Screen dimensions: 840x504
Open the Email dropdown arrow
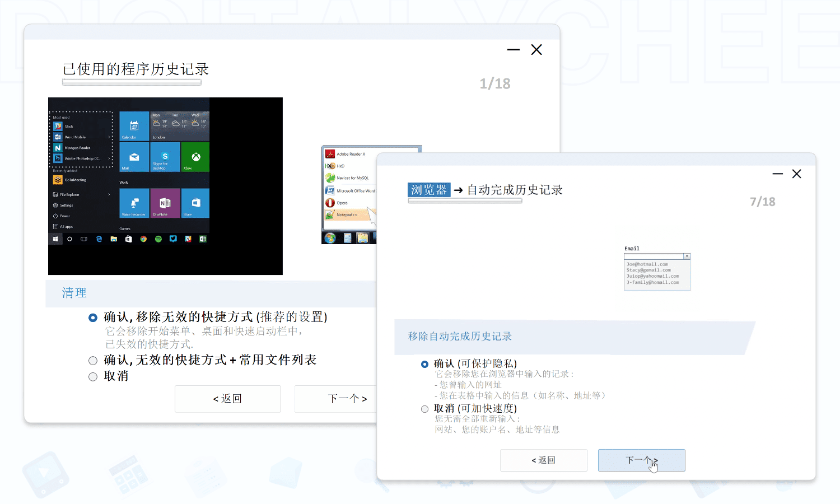(x=687, y=256)
